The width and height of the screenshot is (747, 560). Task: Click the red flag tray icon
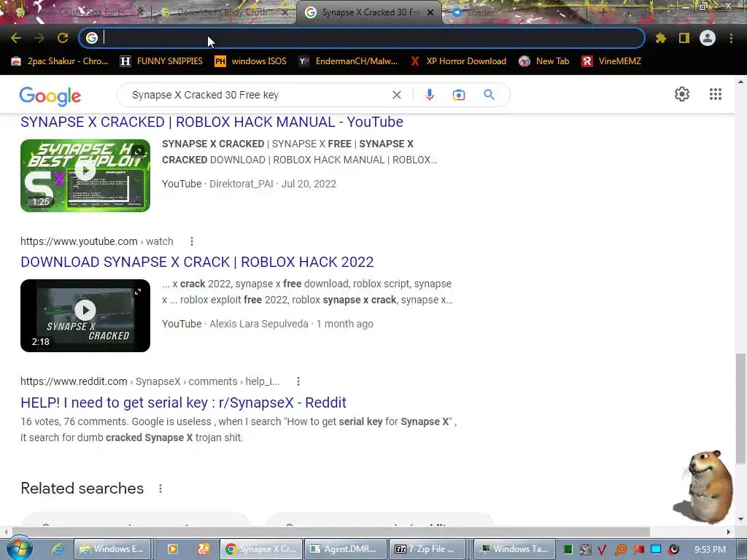click(x=638, y=550)
